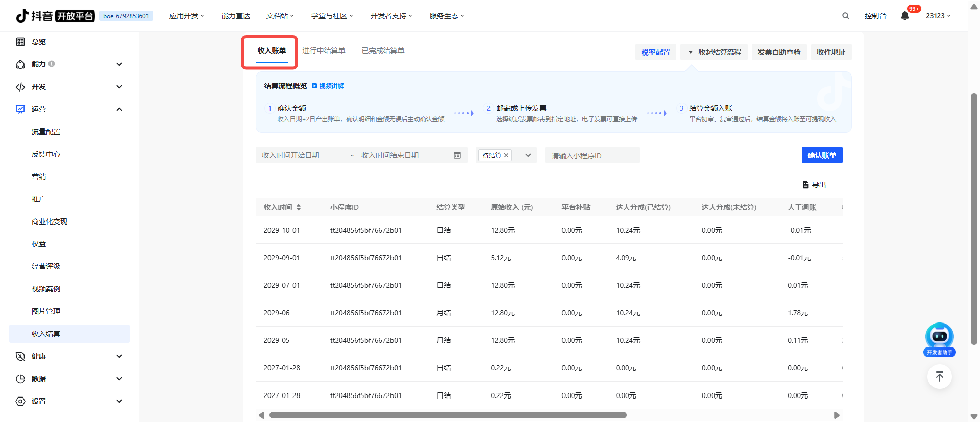Sort by the 收入时间 column arrows

click(299, 207)
